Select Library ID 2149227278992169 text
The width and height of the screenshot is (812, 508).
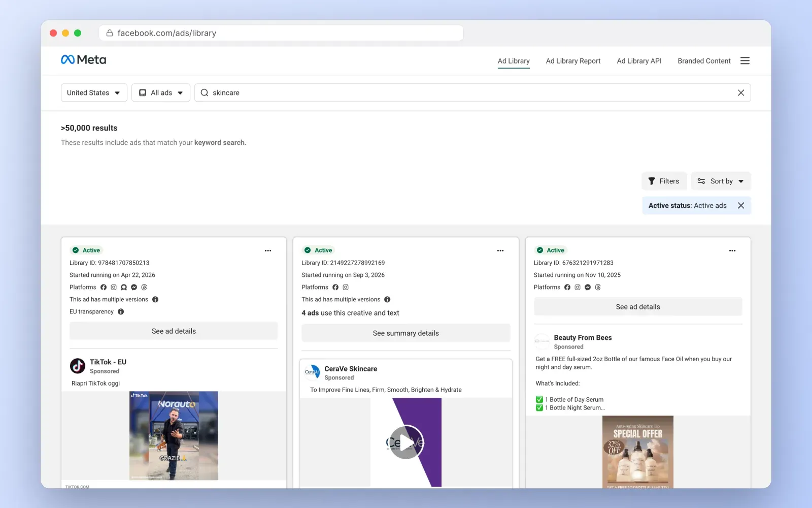[x=343, y=263]
